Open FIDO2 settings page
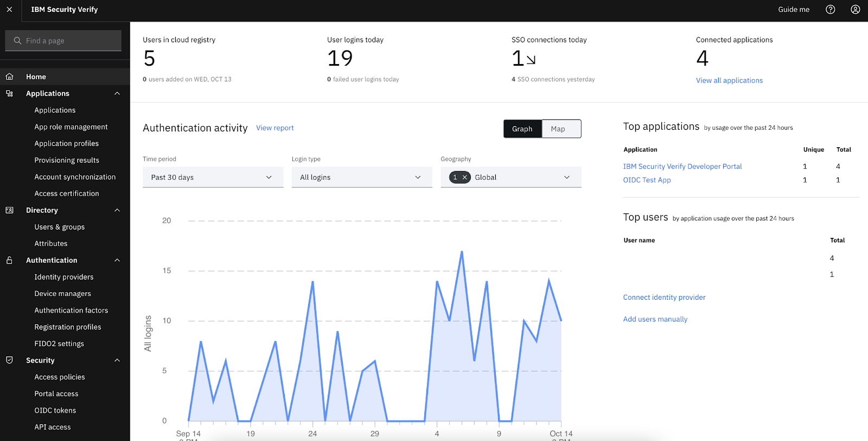 [59, 344]
